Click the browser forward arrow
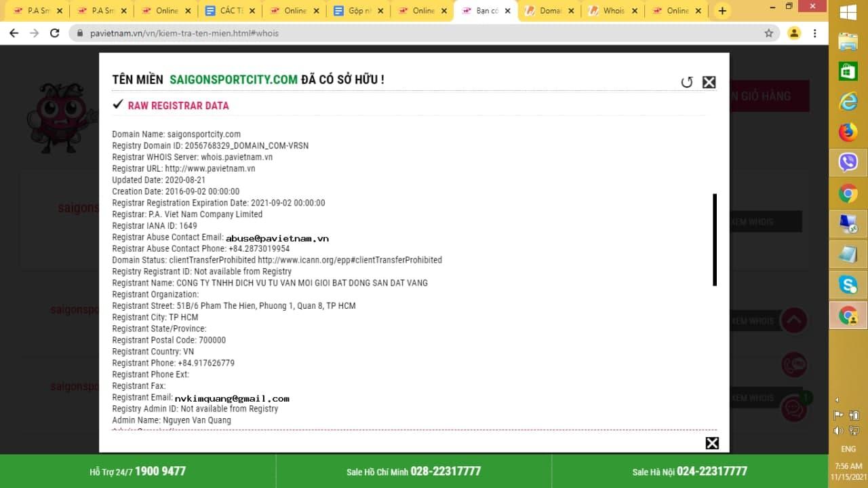The image size is (868, 488). tap(34, 33)
